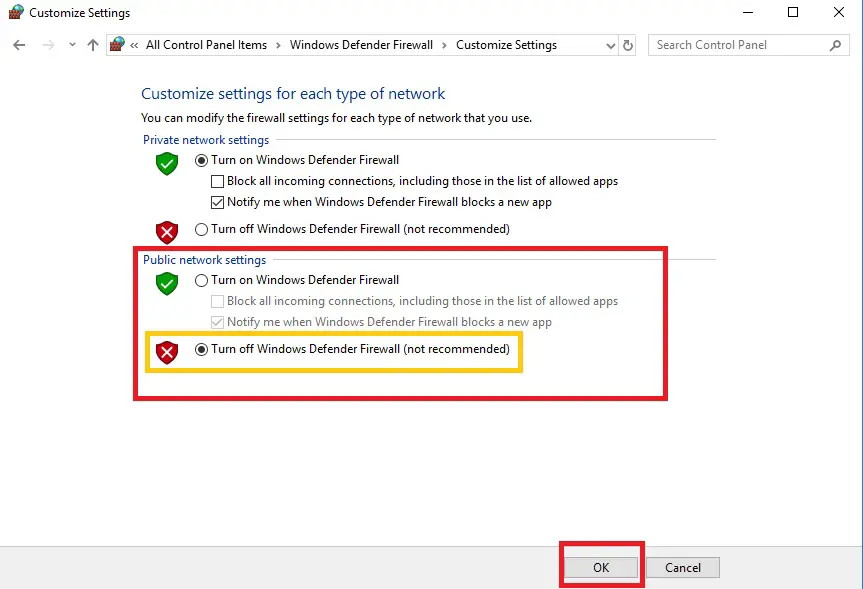Select Turn off firewall for private network

coord(352,229)
